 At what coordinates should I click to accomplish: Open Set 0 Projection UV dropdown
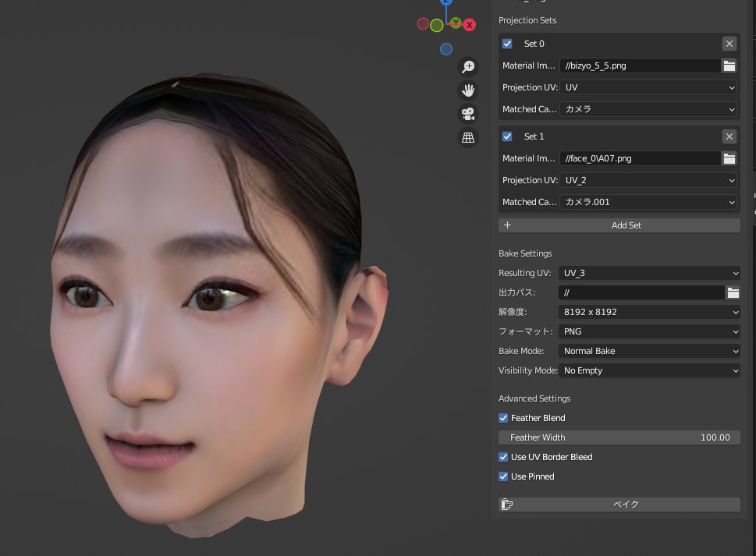(x=648, y=87)
